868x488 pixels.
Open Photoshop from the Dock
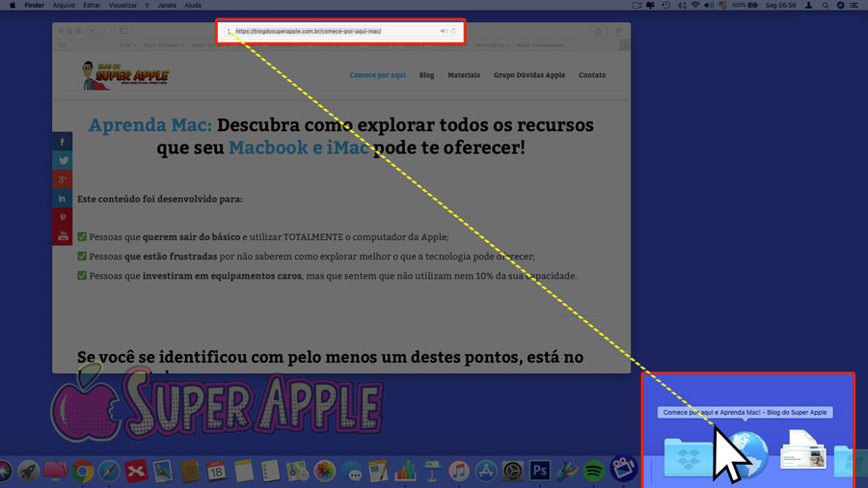coord(540,472)
